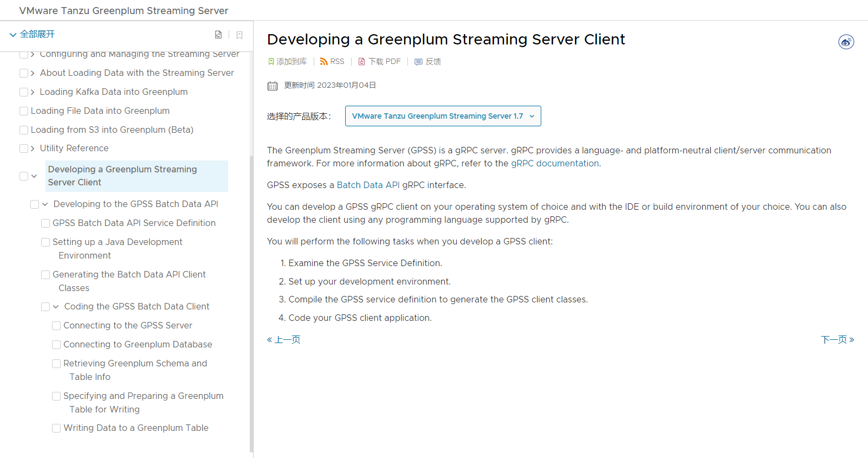The width and height of the screenshot is (868, 458).
Task: Open Specifying and Preparing a Greenplum Table topic
Action: [x=143, y=403]
